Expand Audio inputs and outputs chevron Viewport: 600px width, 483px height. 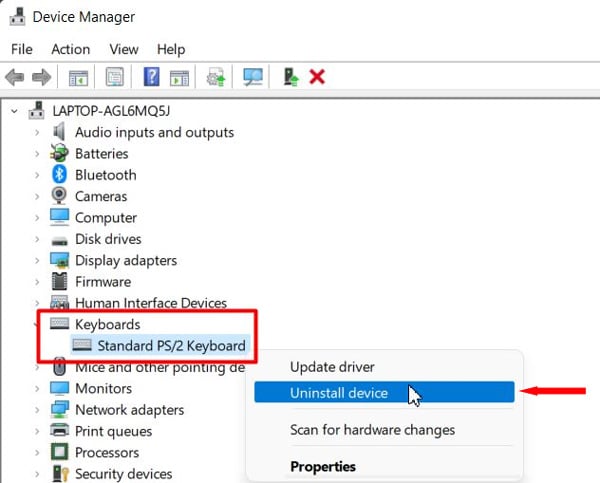[37, 132]
